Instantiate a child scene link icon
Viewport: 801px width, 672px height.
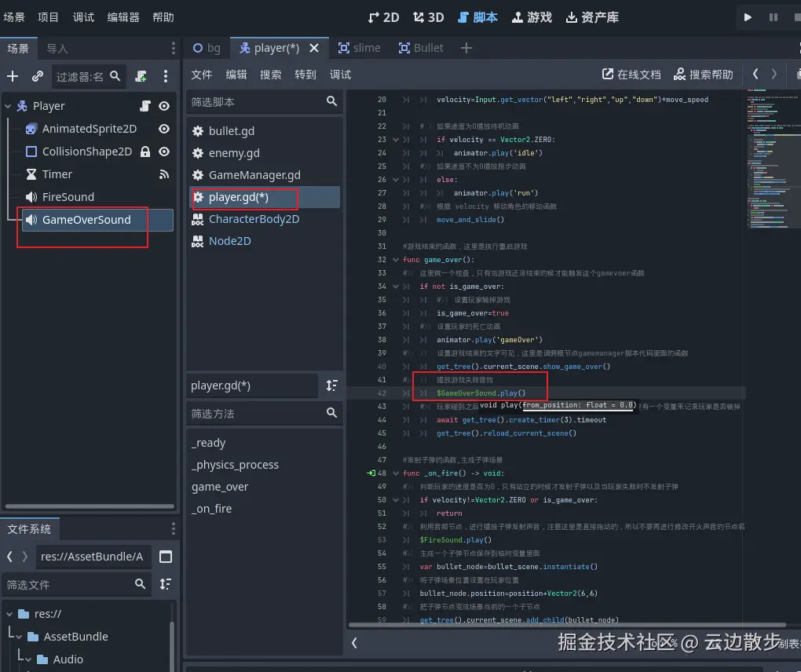click(37, 77)
